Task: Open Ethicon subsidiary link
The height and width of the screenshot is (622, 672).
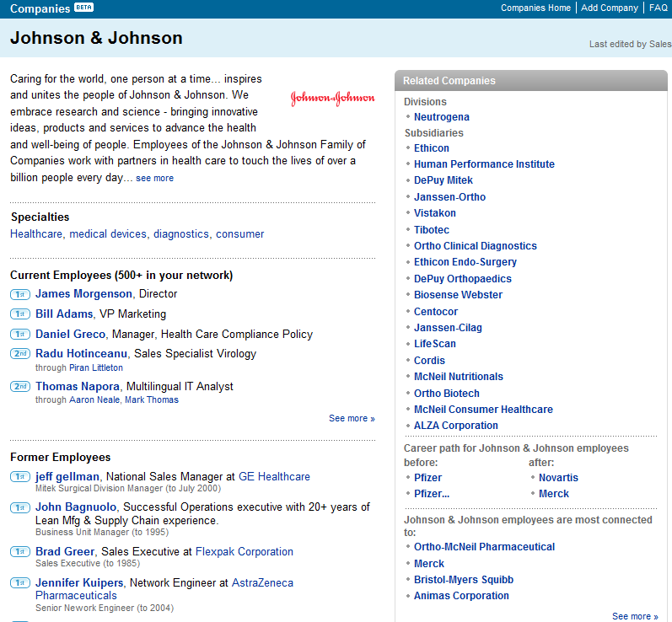Action: tap(432, 148)
